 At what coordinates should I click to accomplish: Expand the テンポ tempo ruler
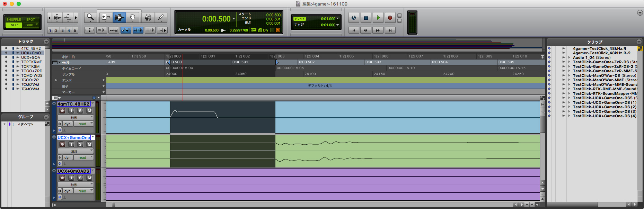[56, 80]
